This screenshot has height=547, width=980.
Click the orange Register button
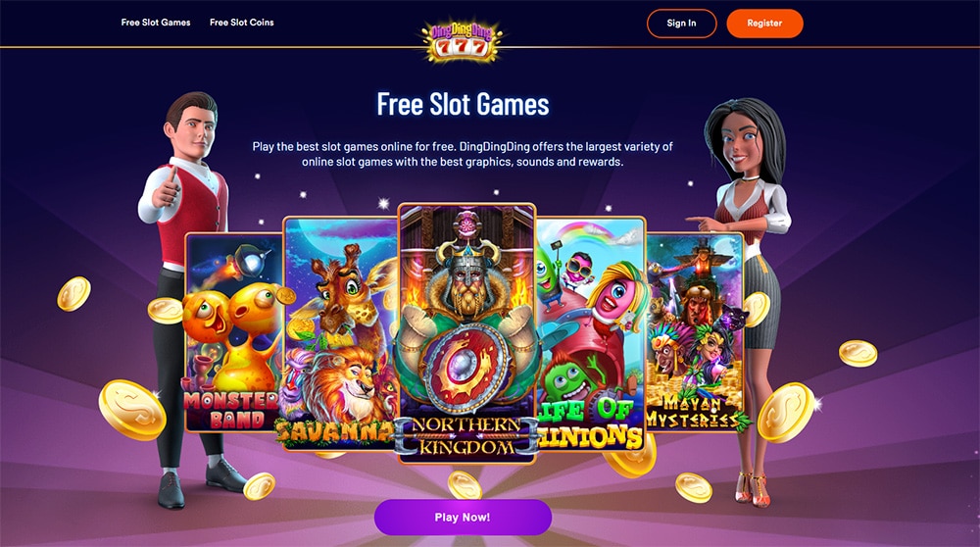tap(764, 24)
